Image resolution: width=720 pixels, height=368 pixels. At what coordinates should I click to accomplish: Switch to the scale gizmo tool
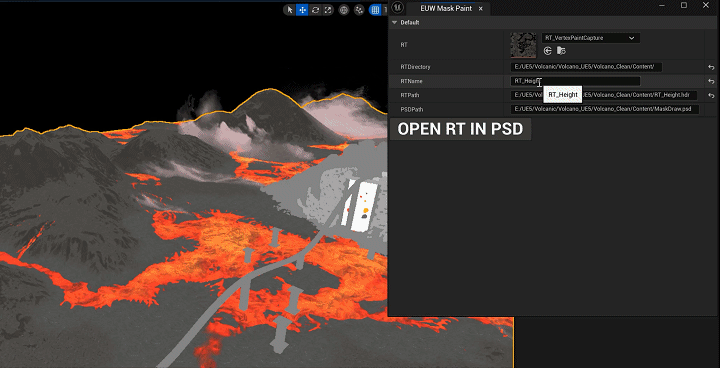(x=328, y=10)
